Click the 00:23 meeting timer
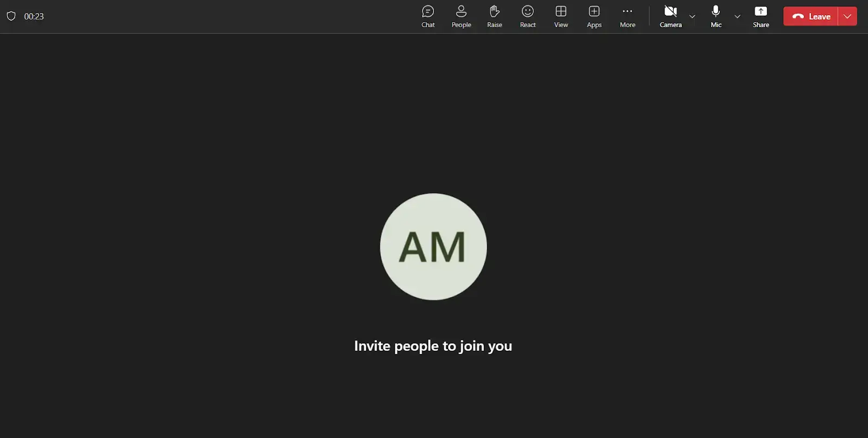868x438 pixels. [34, 16]
